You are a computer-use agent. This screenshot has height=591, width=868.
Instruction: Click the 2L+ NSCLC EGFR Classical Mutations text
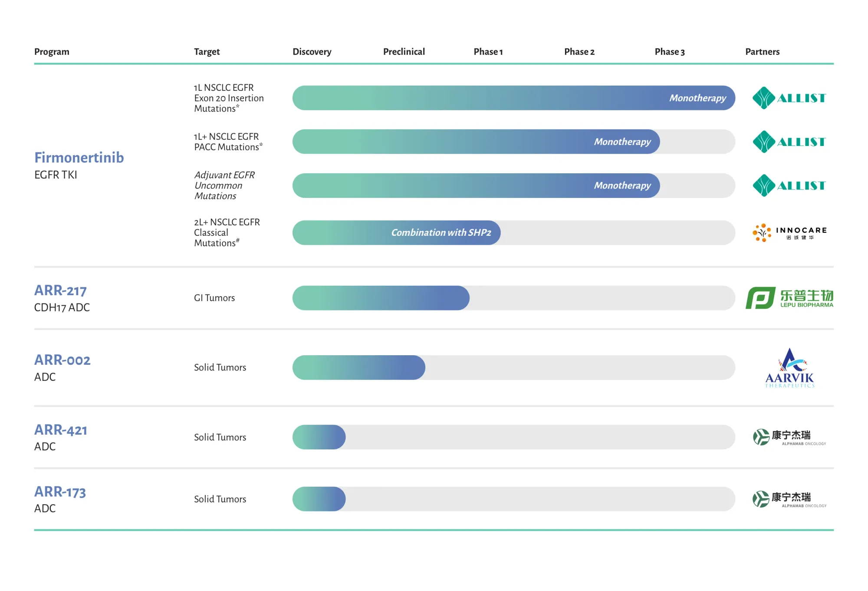[227, 233]
